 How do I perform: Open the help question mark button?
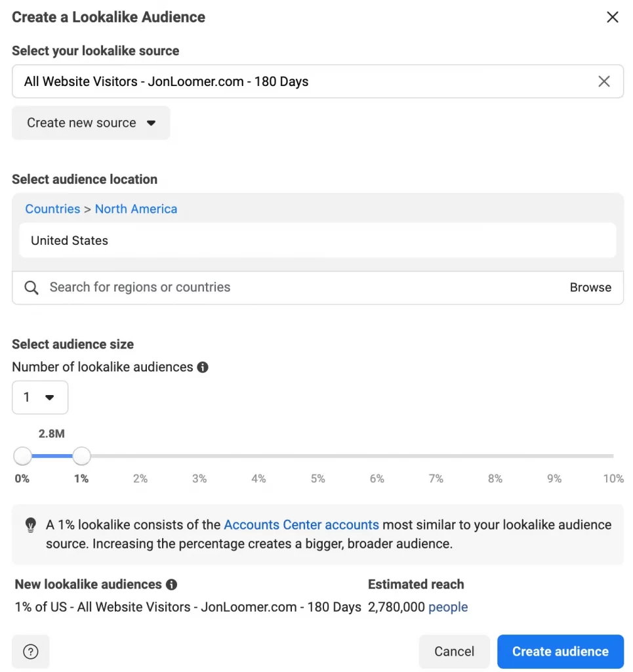tap(30, 652)
